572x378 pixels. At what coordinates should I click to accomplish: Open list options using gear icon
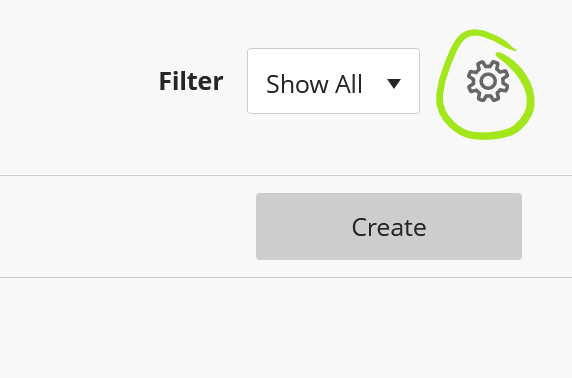(488, 81)
